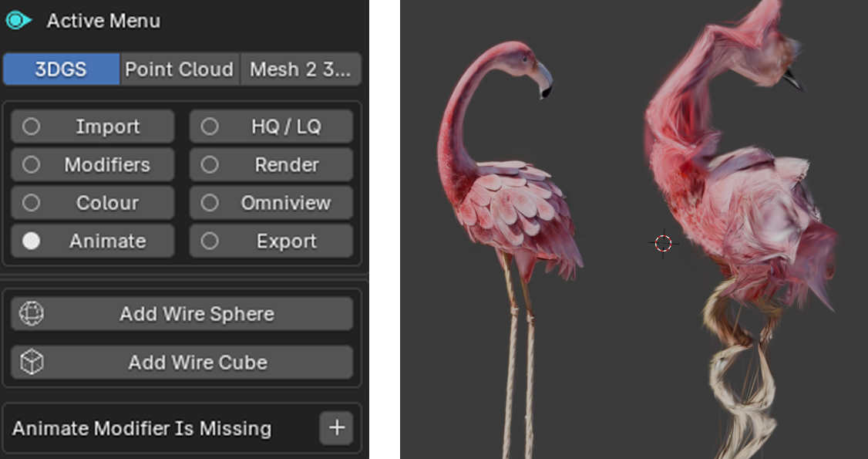868x459 pixels.
Task: Choose the Export radio option
Action: coord(271,241)
